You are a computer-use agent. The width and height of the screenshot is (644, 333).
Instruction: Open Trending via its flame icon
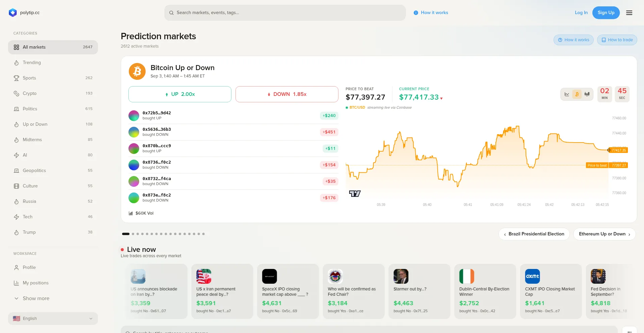tap(16, 63)
